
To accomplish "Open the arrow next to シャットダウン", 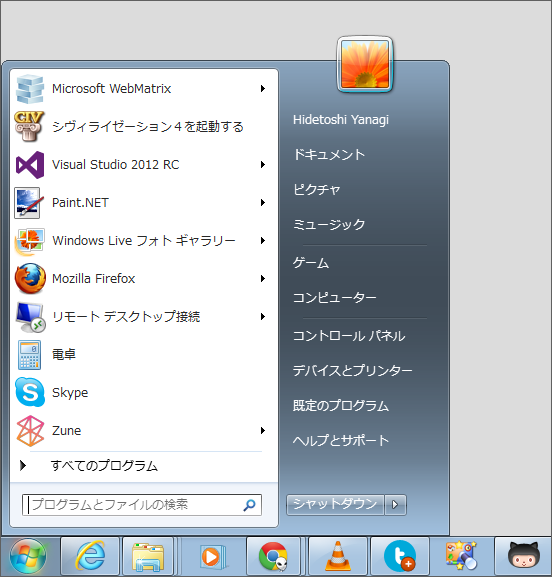I will (395, 505).
